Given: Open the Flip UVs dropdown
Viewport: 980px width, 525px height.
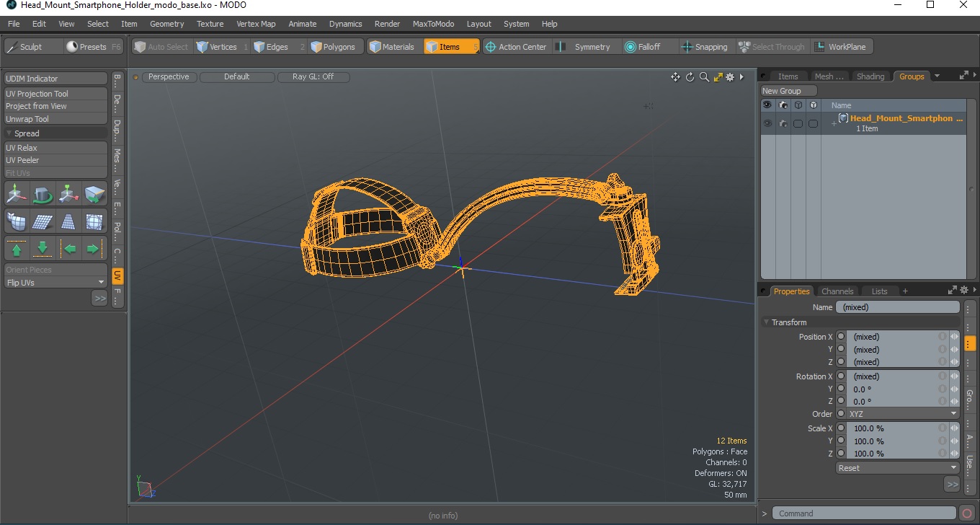Looking at the screenshot, I should click(x=55, y=283).
